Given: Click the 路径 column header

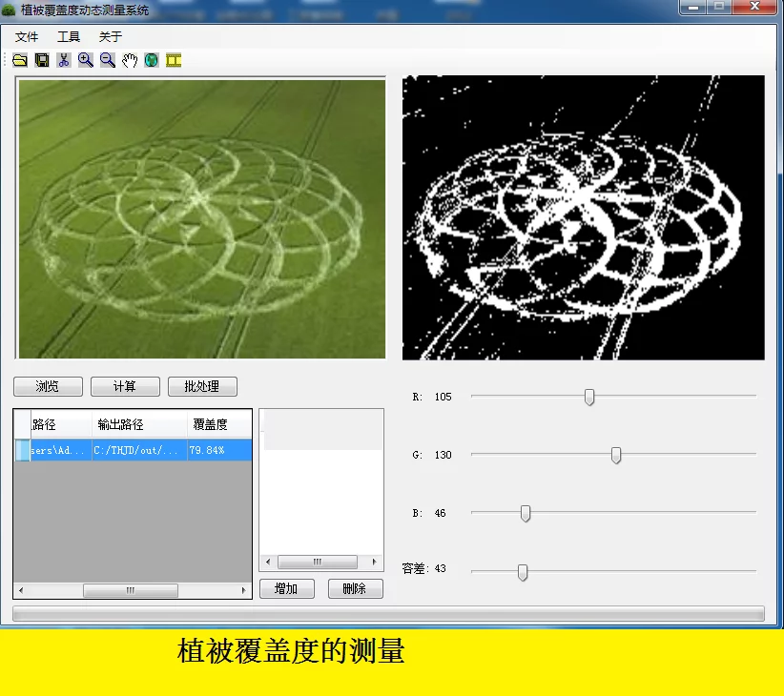Looking at the screenshot, I should pyautogui.click(x=61, y=424).
